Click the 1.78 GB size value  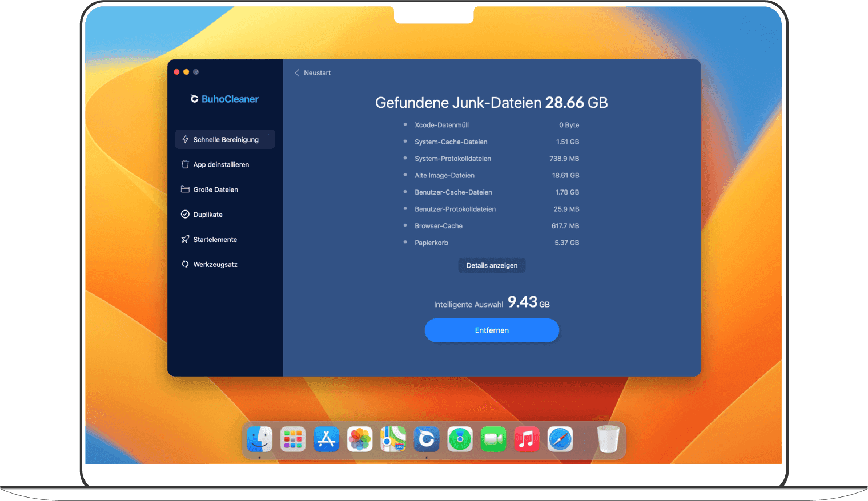567,192
